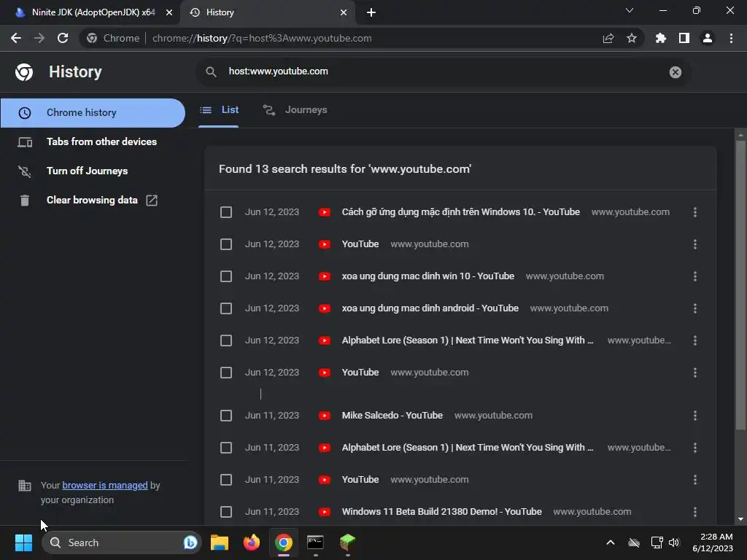Image resolution: width=747 pixels, height=560 pixels.
Task: Open xoa ung dung mac dinh win 10 link
Action: click(x=427, y=276)
